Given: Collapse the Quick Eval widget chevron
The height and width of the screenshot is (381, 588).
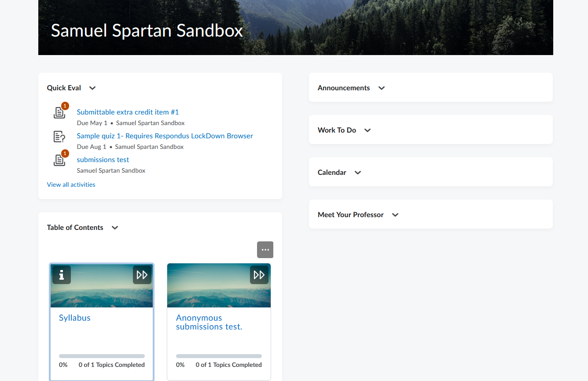Looking at the screenshot, I should tap(92, 88).
